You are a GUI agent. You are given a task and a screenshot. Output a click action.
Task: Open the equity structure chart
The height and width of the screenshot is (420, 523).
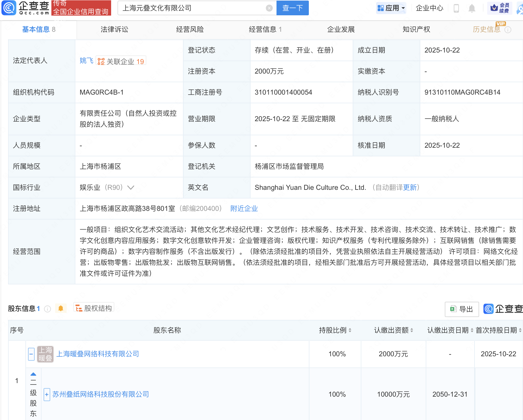pos(94,308)
